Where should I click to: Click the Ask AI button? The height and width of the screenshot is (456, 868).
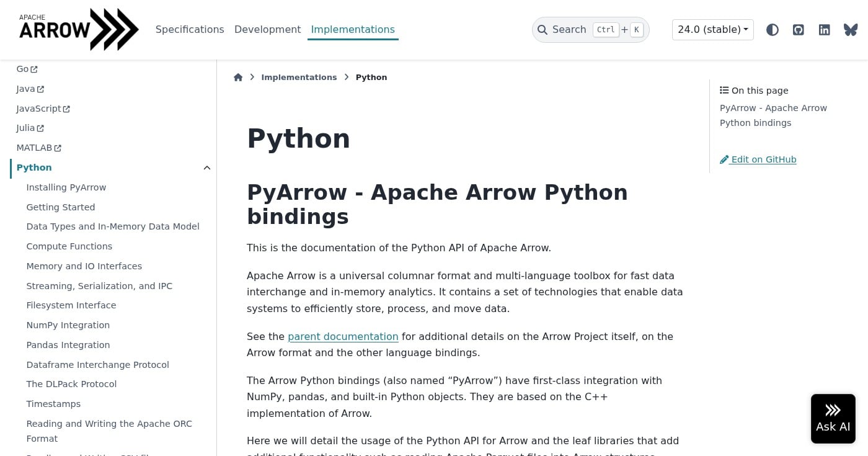point(833,419)
